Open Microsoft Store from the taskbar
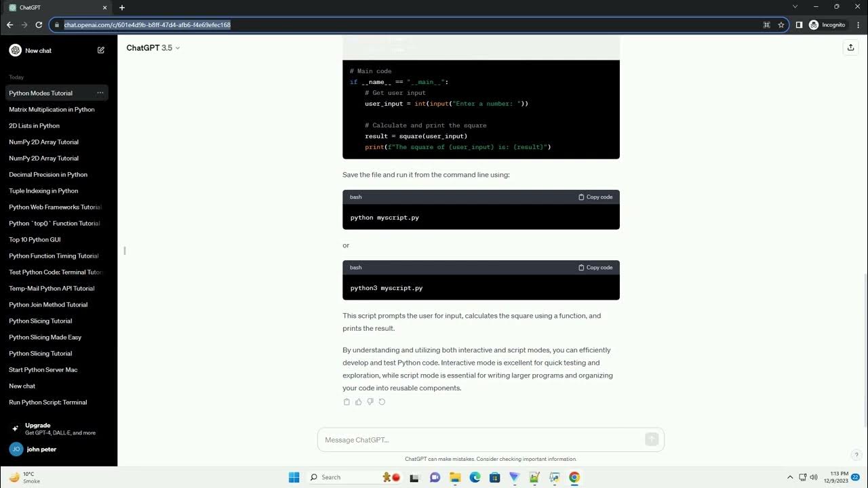This screenshot has height=488, width=868. tap(494, 477)
